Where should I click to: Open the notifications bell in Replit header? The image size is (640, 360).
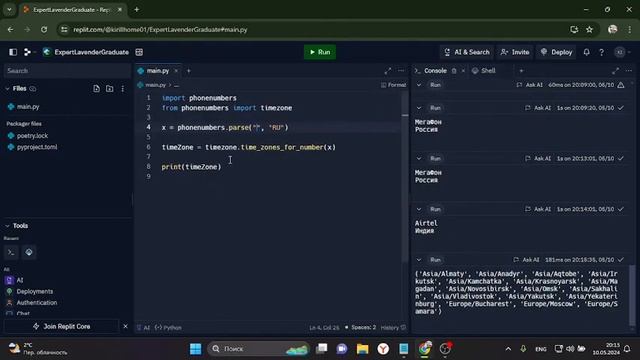[587, 52]
